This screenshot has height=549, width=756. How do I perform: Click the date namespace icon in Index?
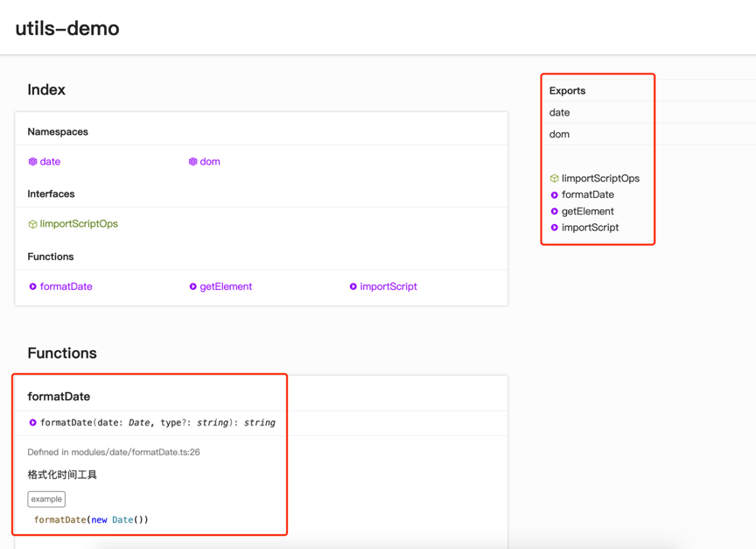(x=32, y=162)
